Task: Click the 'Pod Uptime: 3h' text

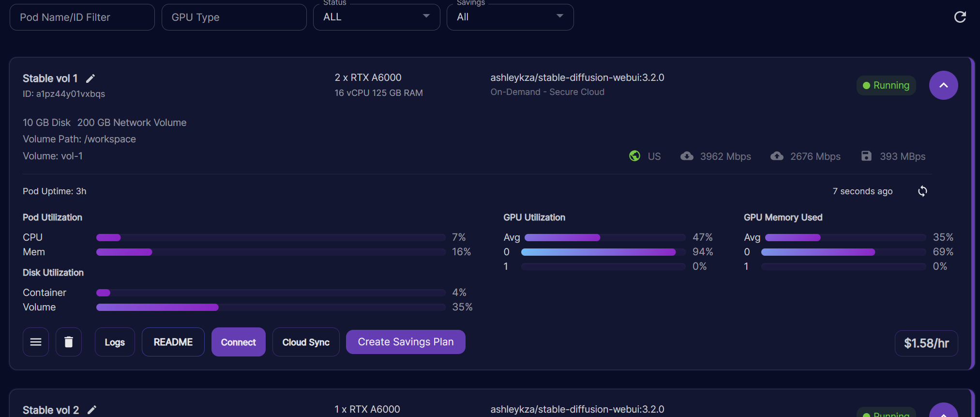Action: click(x=55, y=191)
